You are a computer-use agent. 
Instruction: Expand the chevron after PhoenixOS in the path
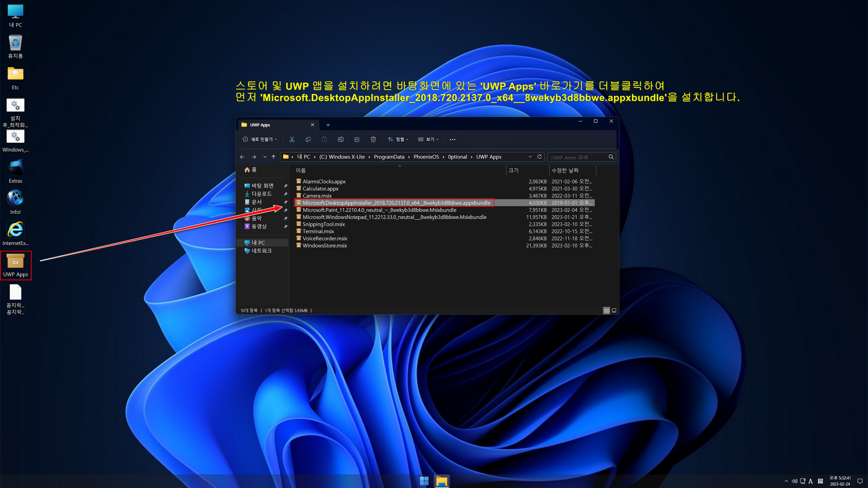coord(443,157)
